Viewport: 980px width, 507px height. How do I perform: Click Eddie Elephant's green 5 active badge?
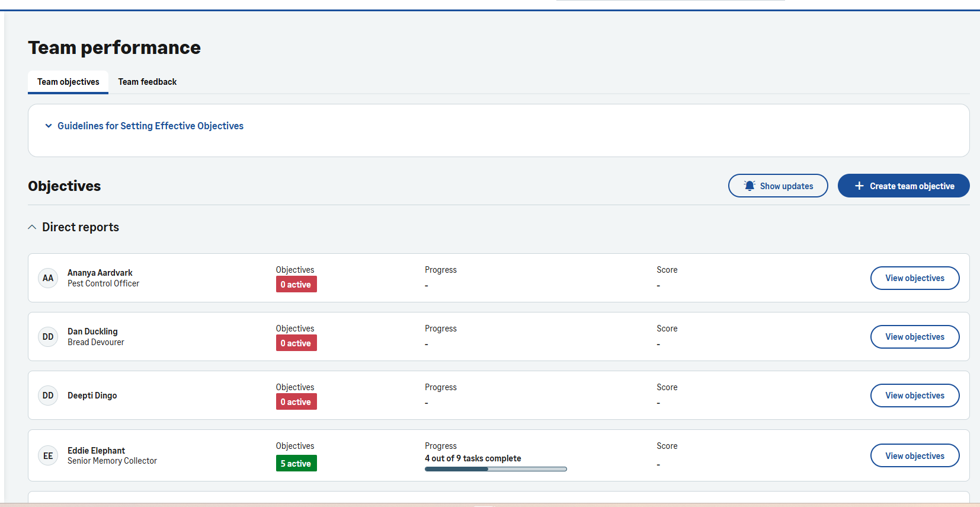296,463
